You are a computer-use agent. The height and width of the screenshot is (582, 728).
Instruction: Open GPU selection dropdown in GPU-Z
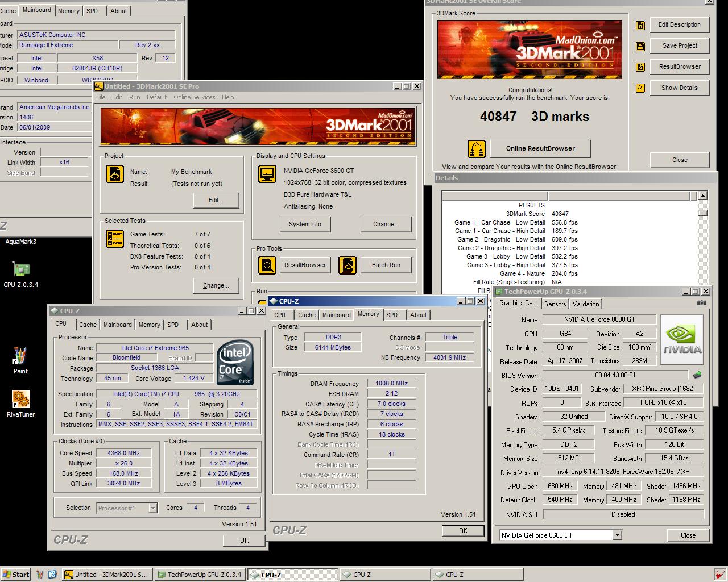click(617, 535)
